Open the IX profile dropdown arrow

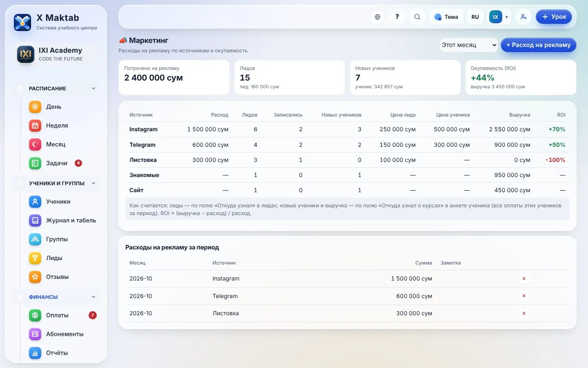507,17
